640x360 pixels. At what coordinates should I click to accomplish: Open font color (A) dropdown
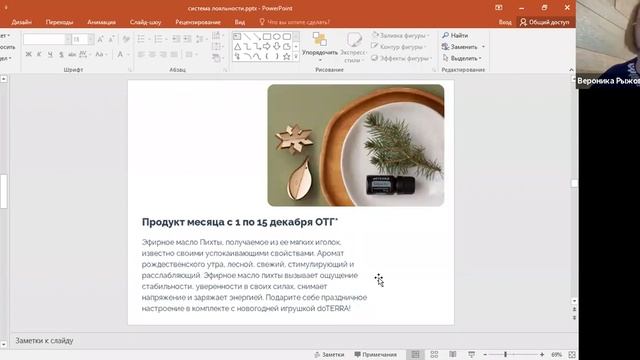click(x=123, y=54)
